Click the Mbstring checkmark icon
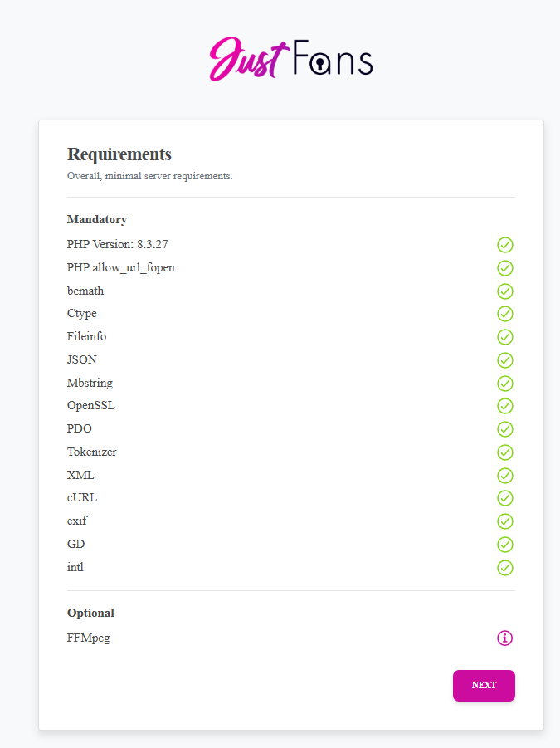 click(x=505, y=384)
